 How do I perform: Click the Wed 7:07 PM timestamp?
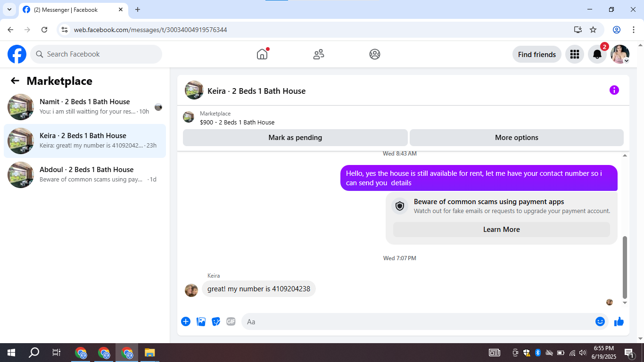point(400,258)
